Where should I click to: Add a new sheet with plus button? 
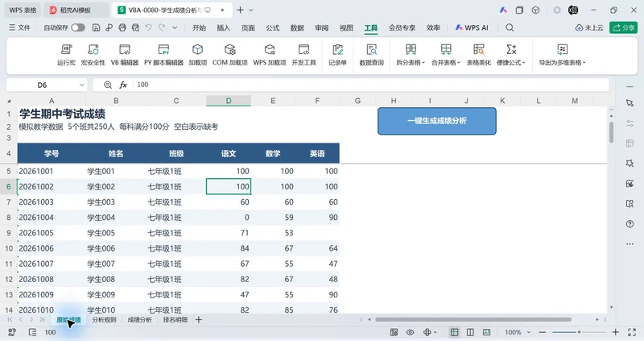[199, 319]
